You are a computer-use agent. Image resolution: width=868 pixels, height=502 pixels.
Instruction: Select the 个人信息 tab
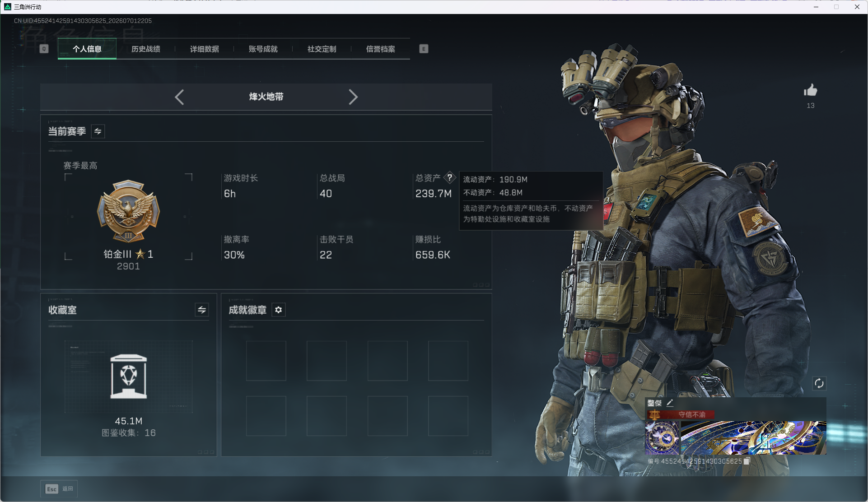pos(87,49)
